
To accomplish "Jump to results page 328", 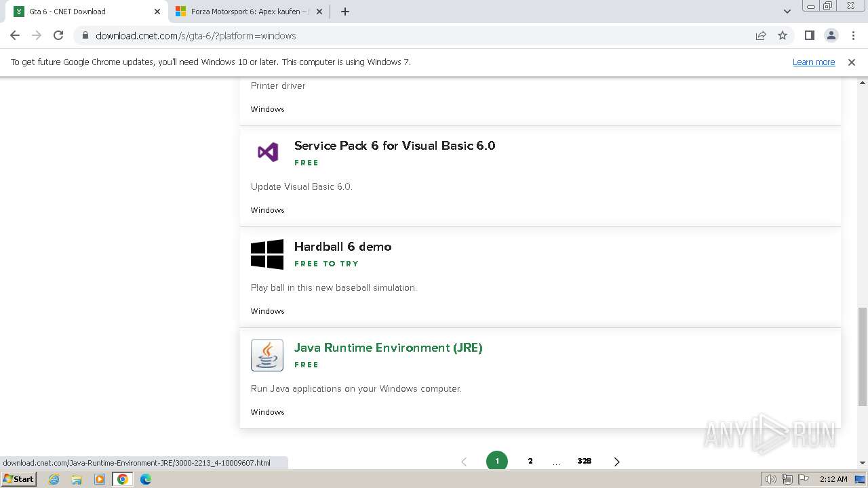I will click(x=585, y=461).
